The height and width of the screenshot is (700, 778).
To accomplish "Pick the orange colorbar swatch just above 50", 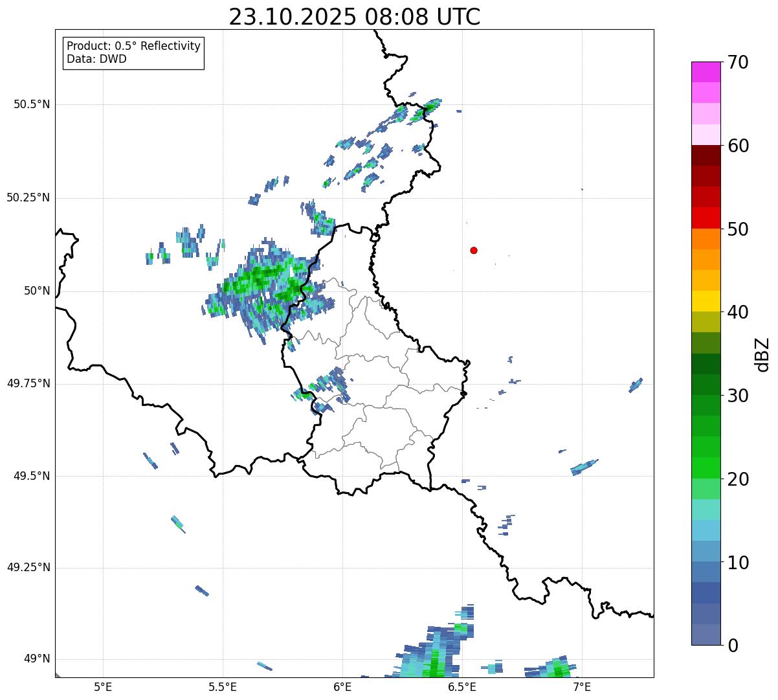I will (706, 239).
